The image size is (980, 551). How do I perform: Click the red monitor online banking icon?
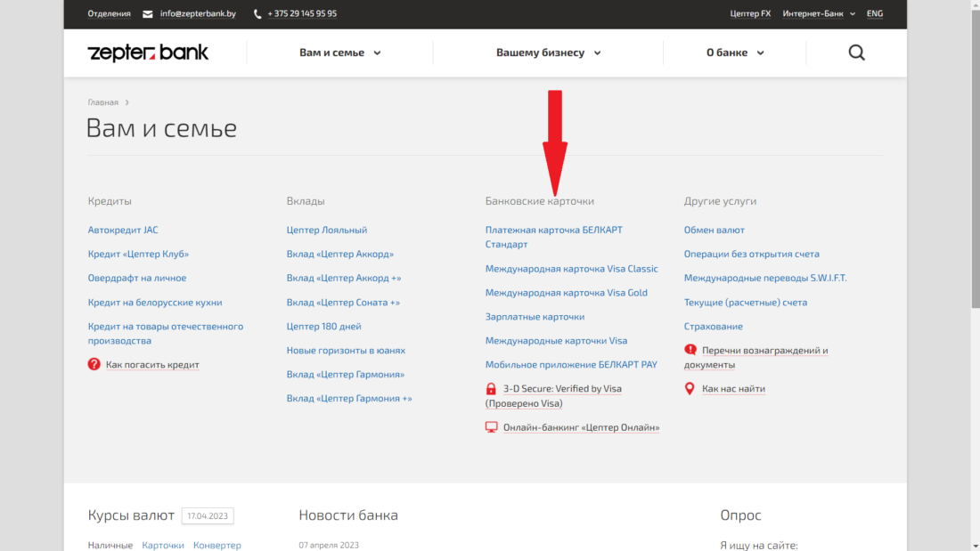(x=491, y=427)
